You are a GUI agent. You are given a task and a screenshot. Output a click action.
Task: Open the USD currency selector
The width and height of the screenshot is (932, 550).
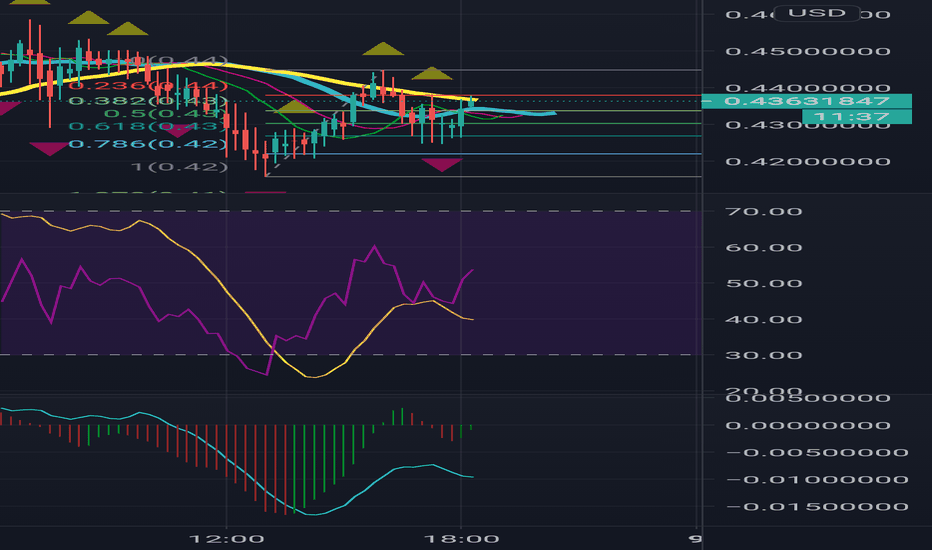(817, 13)
